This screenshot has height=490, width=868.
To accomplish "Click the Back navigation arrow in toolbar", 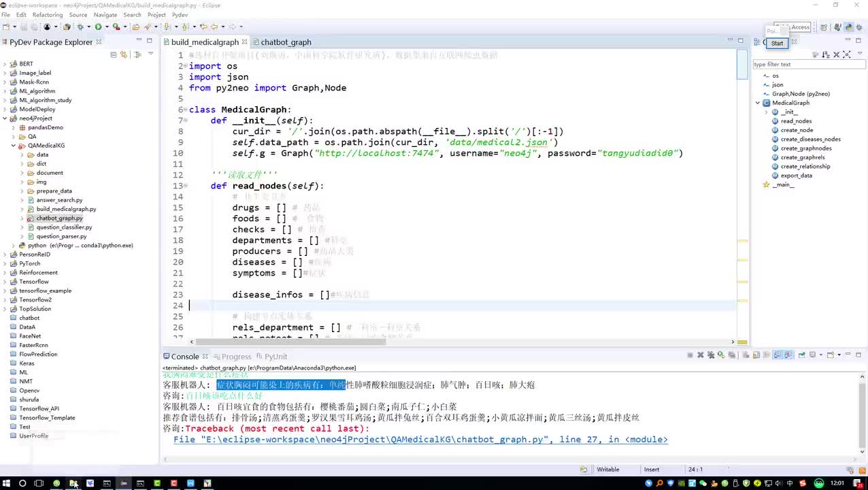I will [214, 27].
